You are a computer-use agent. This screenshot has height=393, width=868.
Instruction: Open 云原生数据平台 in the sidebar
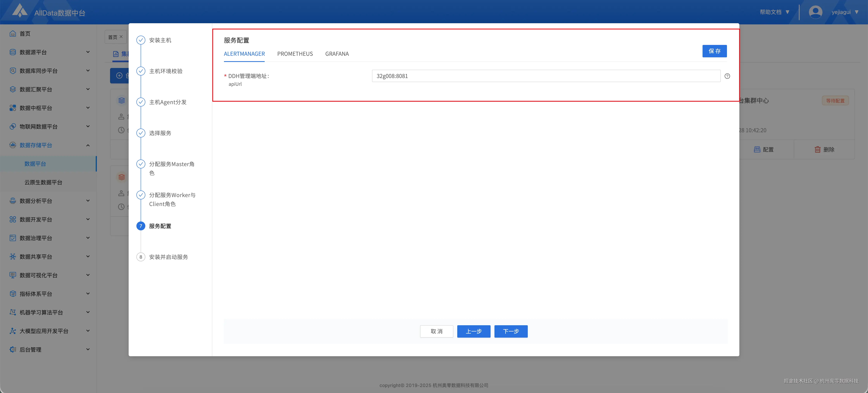click(43, 182)
